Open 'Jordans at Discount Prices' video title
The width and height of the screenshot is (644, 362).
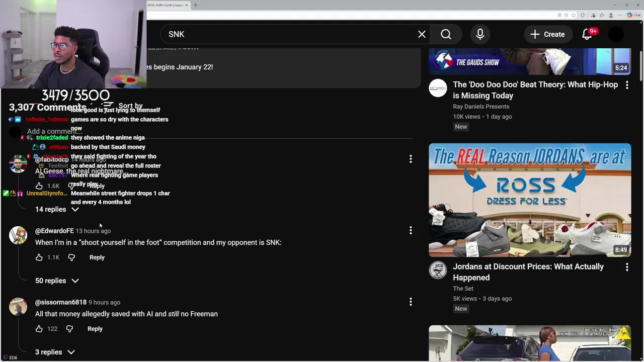click(528, 272)
